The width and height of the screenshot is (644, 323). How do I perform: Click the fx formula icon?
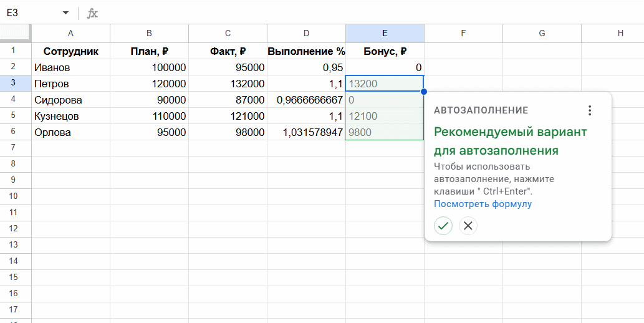point(92,13)
